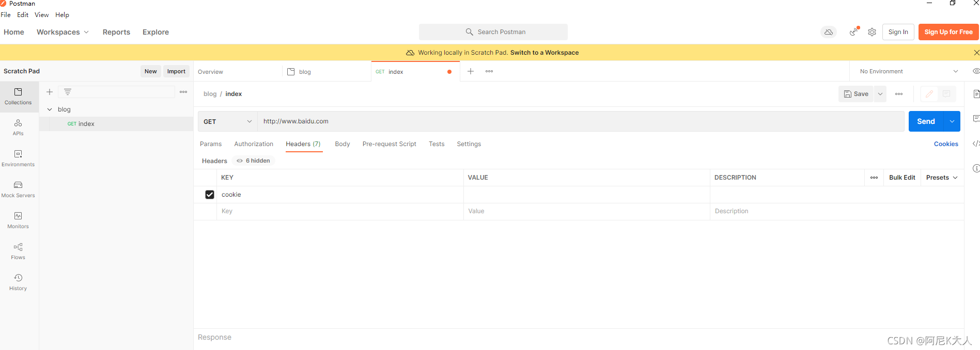Switch to the Settings request tab
The width and height of the screenshot is (980, 350).
pyautogui.click(x=469, y=144)
